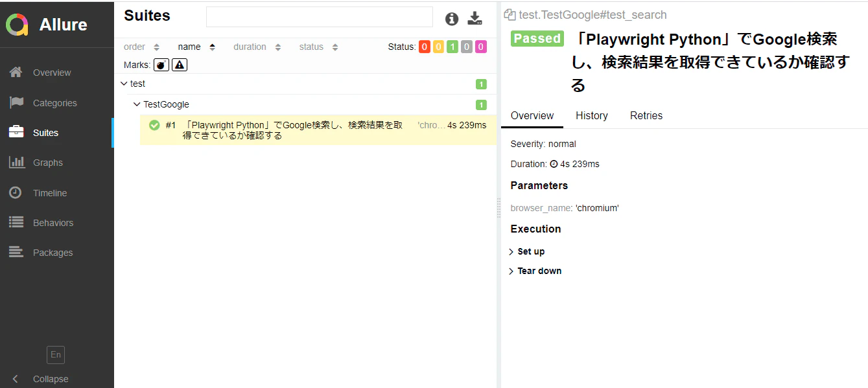
Task: Download the suites data as CSV
Action: tap(475, 18)
